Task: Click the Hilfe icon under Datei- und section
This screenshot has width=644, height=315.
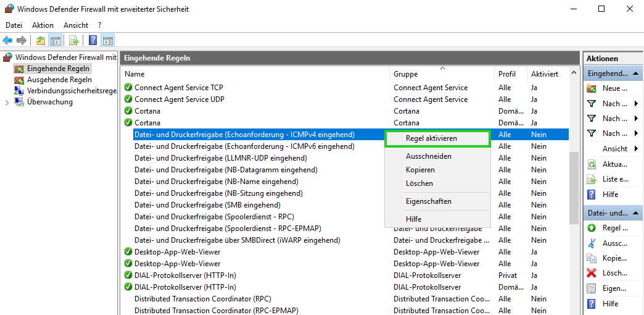Action: tap(592, 304)
